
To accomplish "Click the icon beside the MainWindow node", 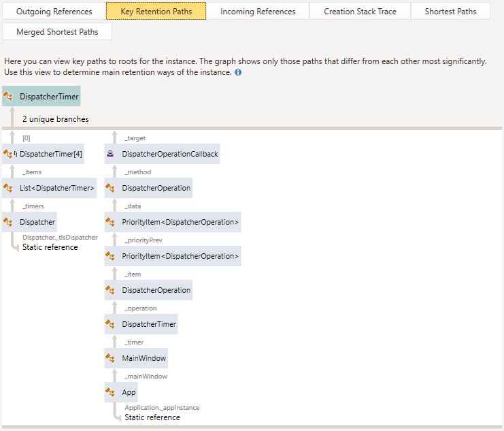I will pyautogui.click(x=110, y=358).
